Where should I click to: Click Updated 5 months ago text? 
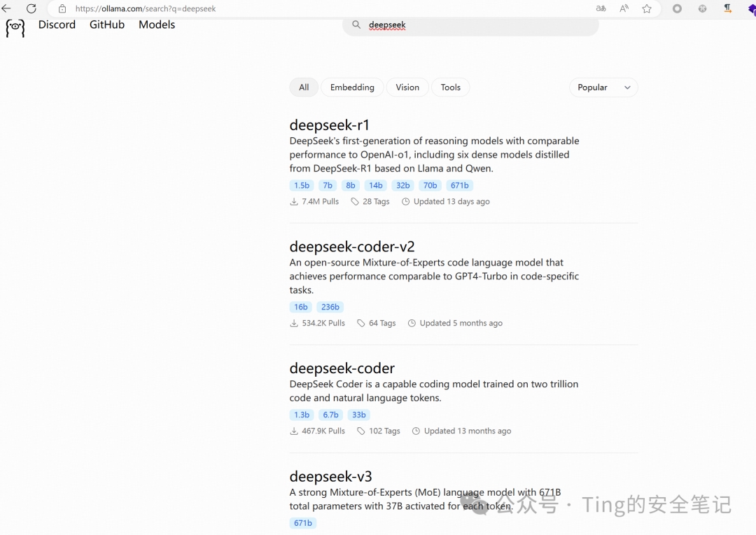[x=461, y=324]
